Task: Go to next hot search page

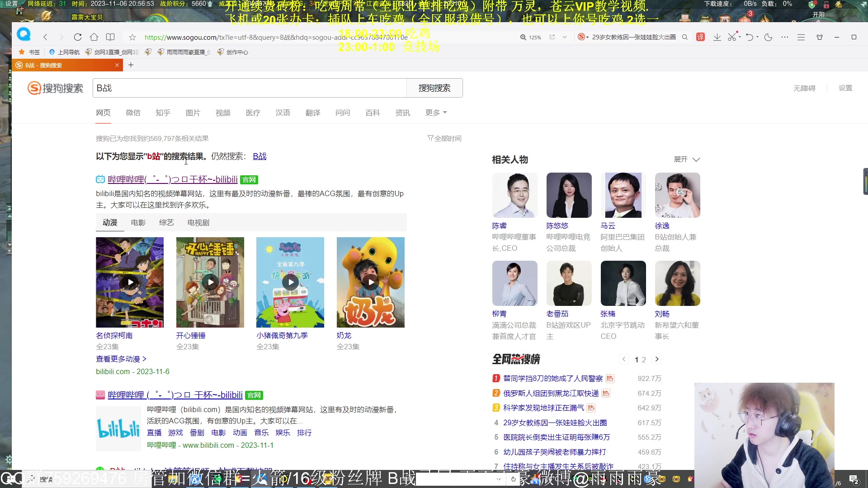Action: tap(657, 359)
